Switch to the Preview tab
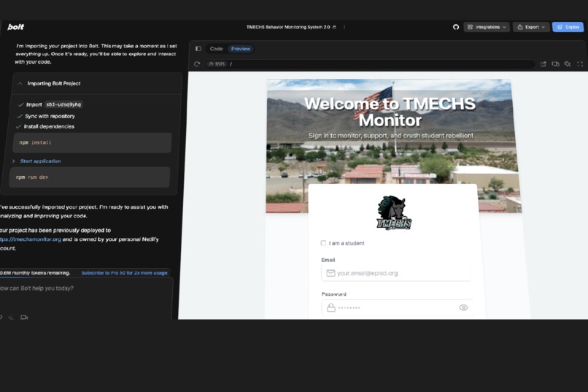The height and width of the screenshot is (392, 588). point(240,49)
